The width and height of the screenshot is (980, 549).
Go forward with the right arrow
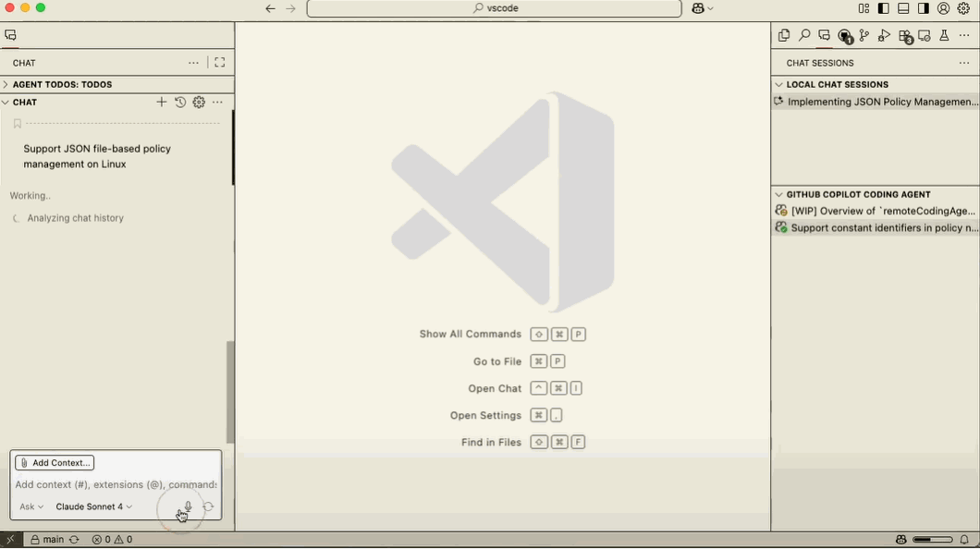pos(290,8)
